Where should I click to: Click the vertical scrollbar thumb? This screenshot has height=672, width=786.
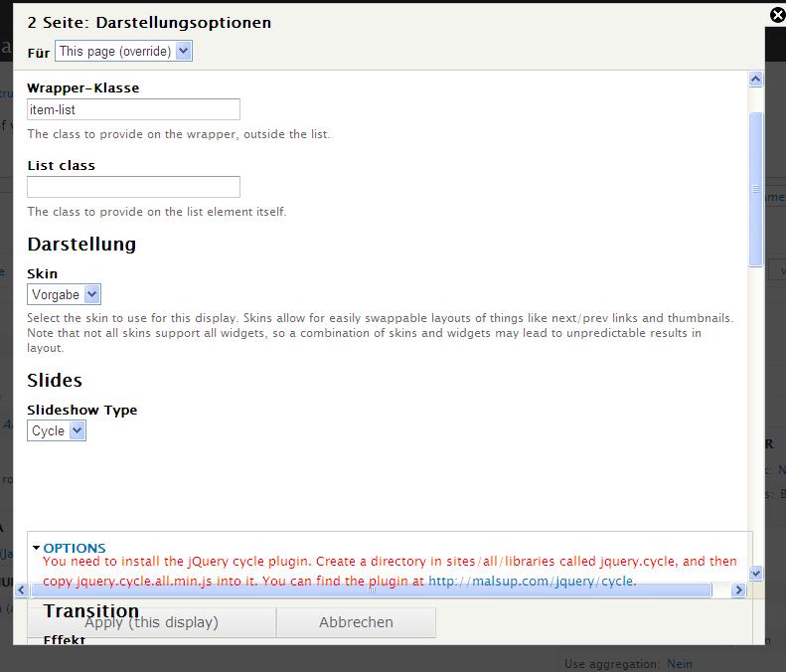[755, 189]
